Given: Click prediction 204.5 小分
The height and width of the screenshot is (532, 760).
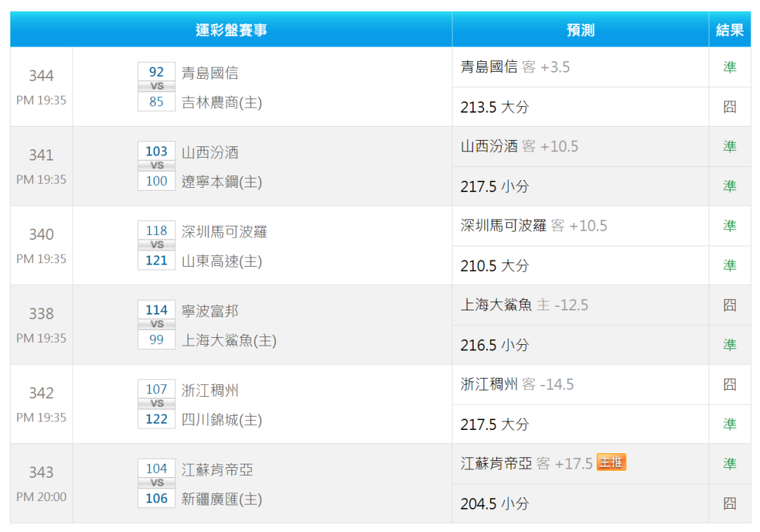Looking at the screenshot, I should point(495,504).
